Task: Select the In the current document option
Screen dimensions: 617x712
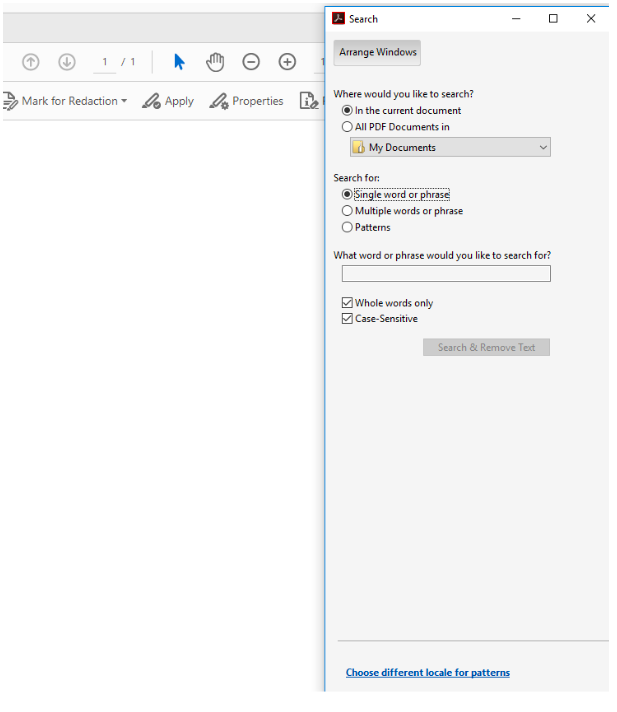Action: point(348,111)
